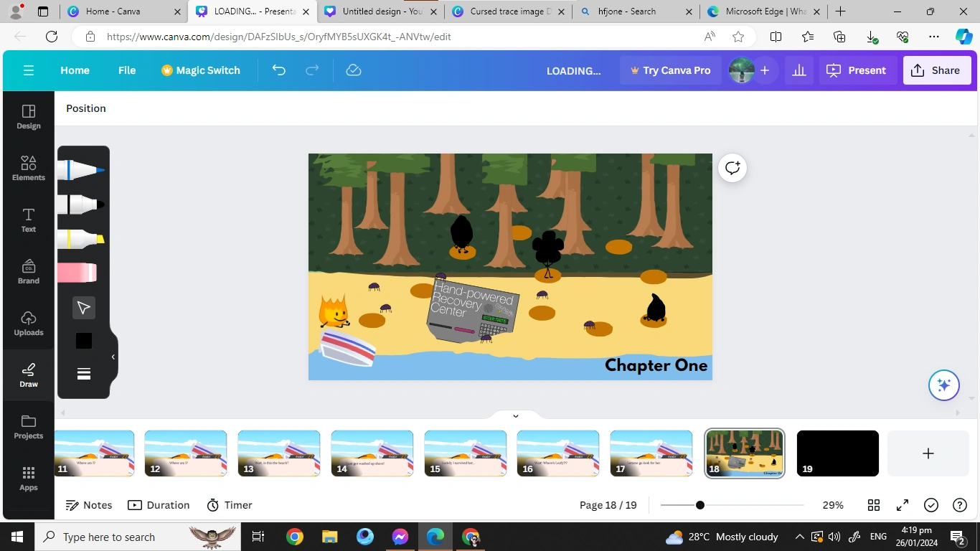Activate the Select arrow tool
The height and width of the screenshot is (551, 980).
click(x=83, y=307)
